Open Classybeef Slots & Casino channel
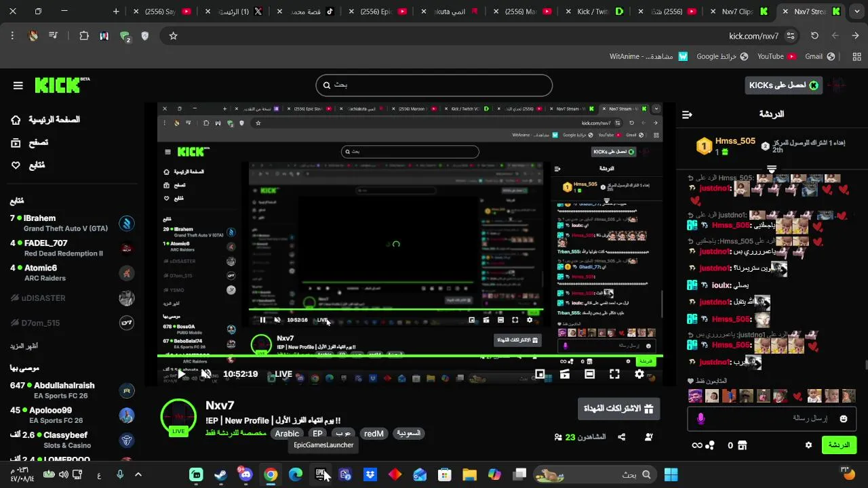868x488 pixels. pos(72,440)
